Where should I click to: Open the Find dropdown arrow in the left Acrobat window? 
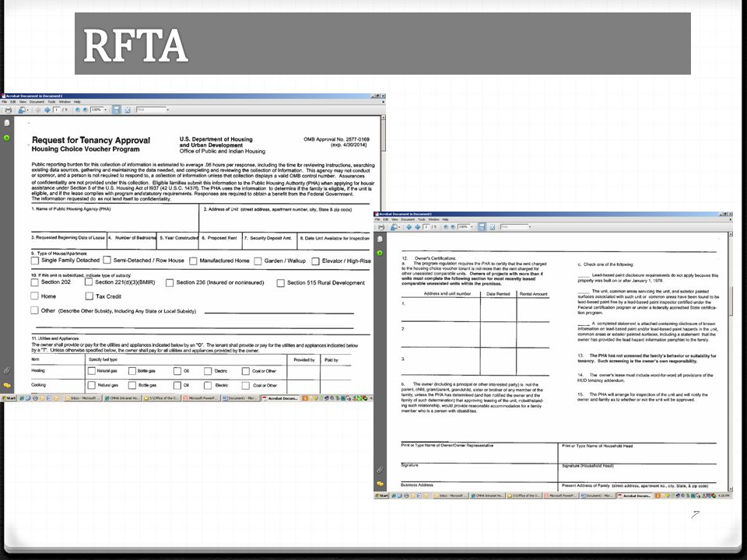point(168,110)
